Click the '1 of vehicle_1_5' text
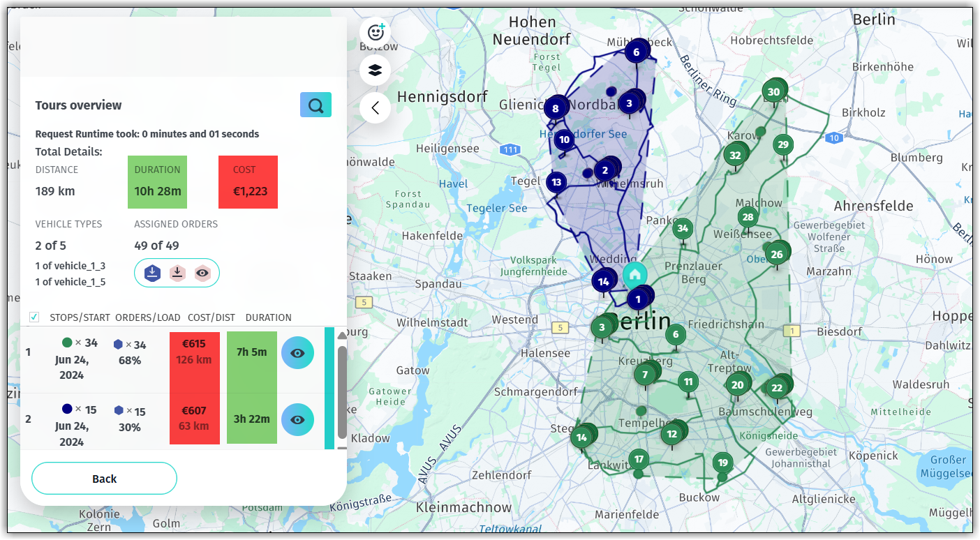 point(70,282)
